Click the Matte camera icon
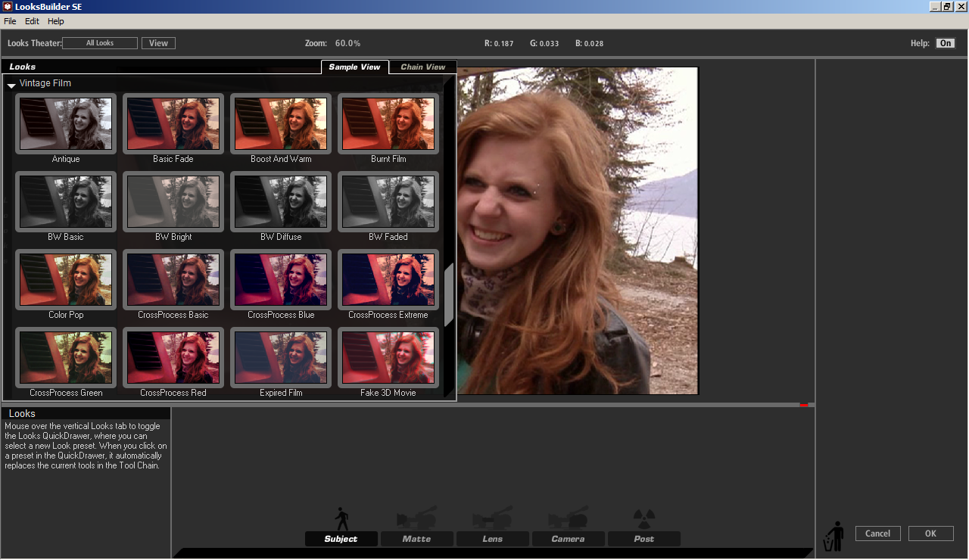 click(x=416, y=518)
